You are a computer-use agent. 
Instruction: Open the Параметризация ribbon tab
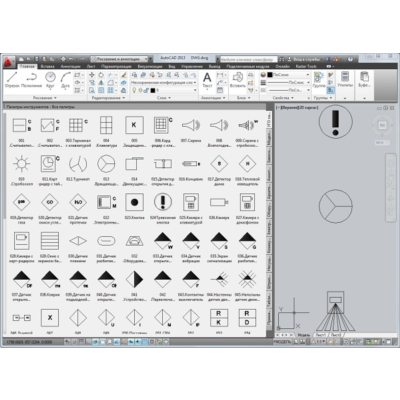point(116,67)
